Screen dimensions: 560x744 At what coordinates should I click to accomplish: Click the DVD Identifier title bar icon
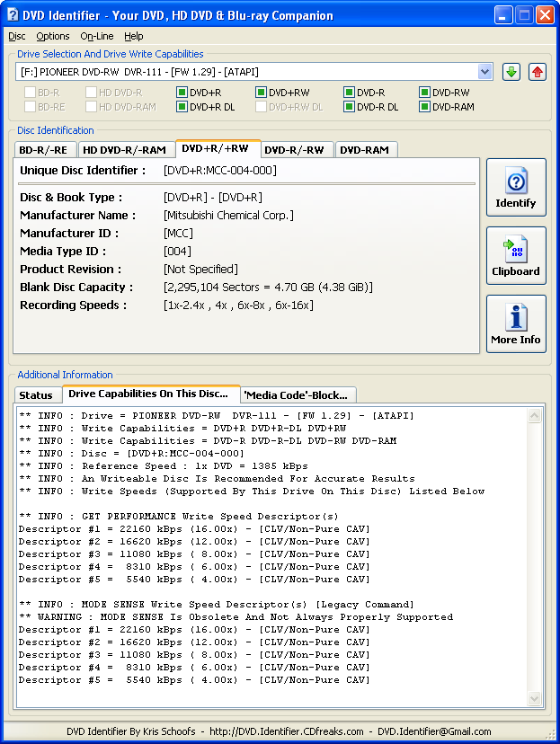(12, 15)
